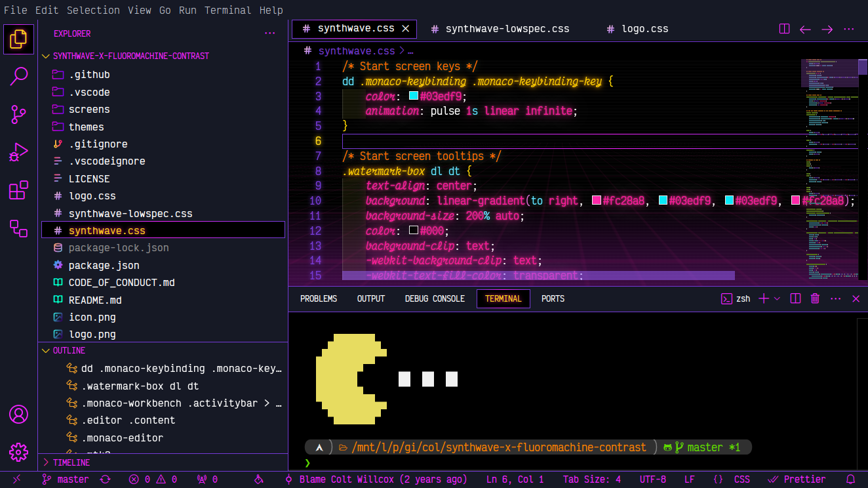This screenshot has width=868, height=488.
Task: Click black #000 swatch on line 12
Action: pyautogui.click(x=414, y=230)
